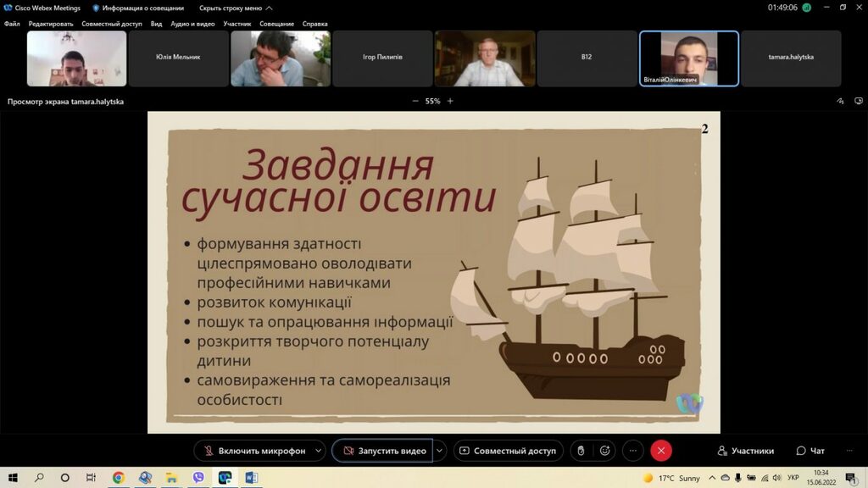Select ВіталійОлінкевич video thumbnail

click(x=688, y=58)
